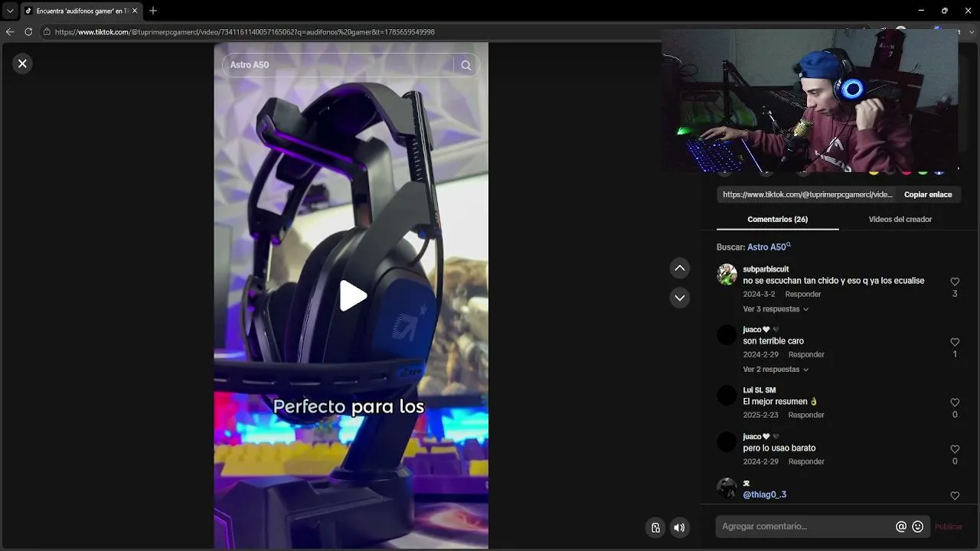Open a new browser tab
The width and height of the screenshot is (980, 551).
tap(153, 11)
